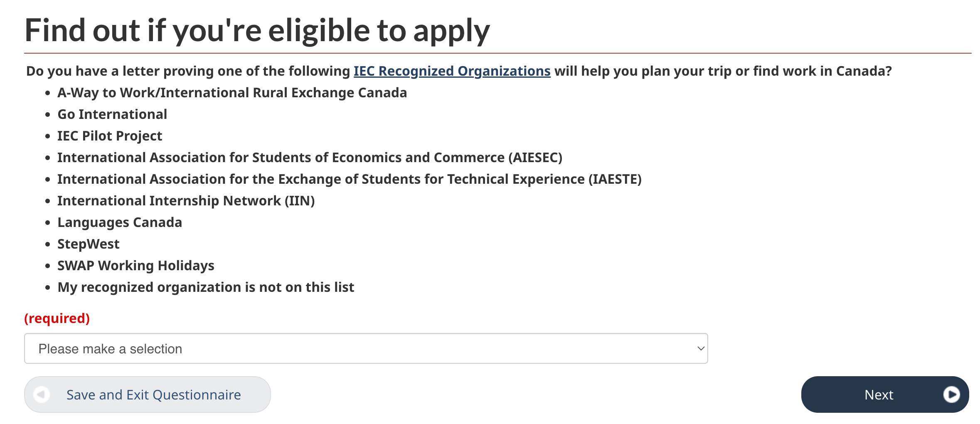The image size is (980, 424).
Task: Click the 'A-Way to Work/International Rural Exchange Canada' item
Action: click(x=232, y=93)
